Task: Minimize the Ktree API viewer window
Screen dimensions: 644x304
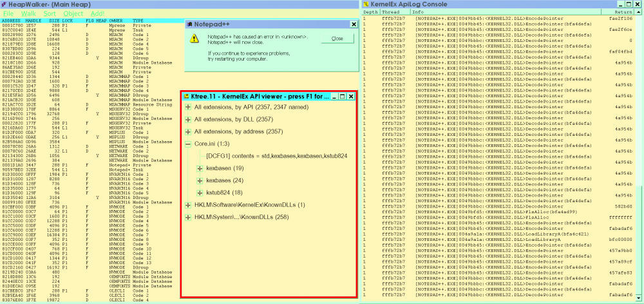Action: (x=334, y=96)
